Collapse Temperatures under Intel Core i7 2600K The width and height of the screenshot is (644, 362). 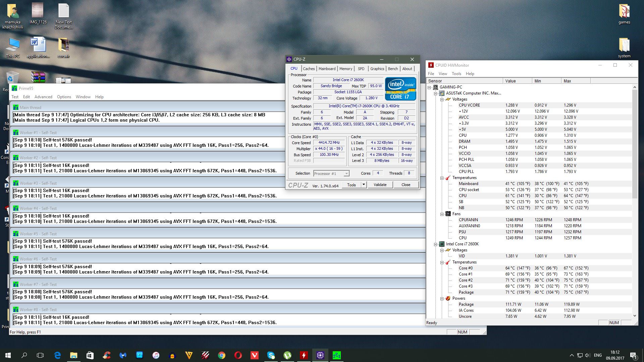click(x=442, y=262)
